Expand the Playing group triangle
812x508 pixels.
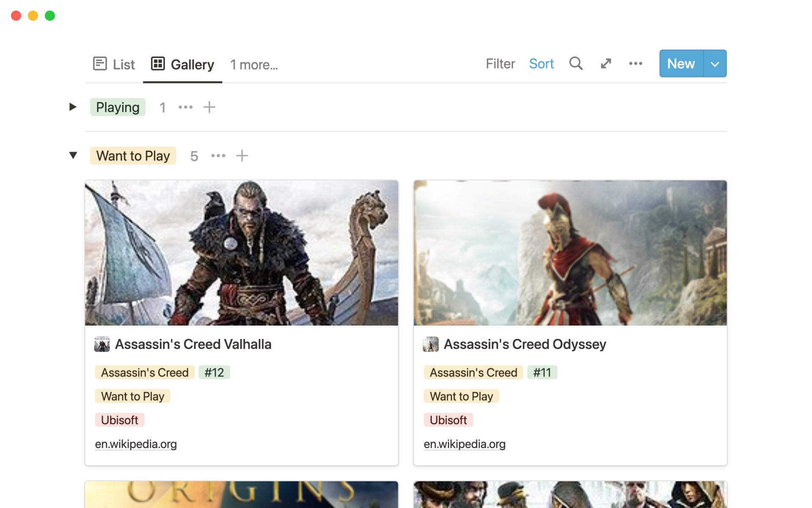pyautogui.click(x=73, y=107)
